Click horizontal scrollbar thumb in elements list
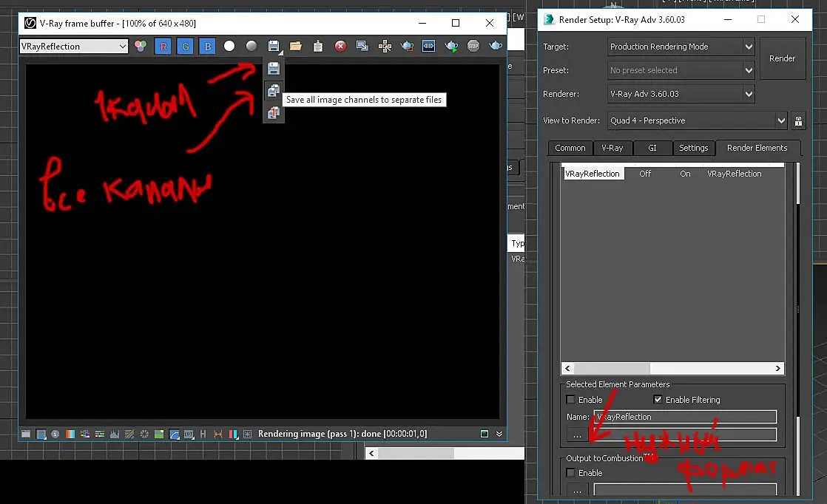The height and width of the screenshot is (504, 827). click(612, 368)
